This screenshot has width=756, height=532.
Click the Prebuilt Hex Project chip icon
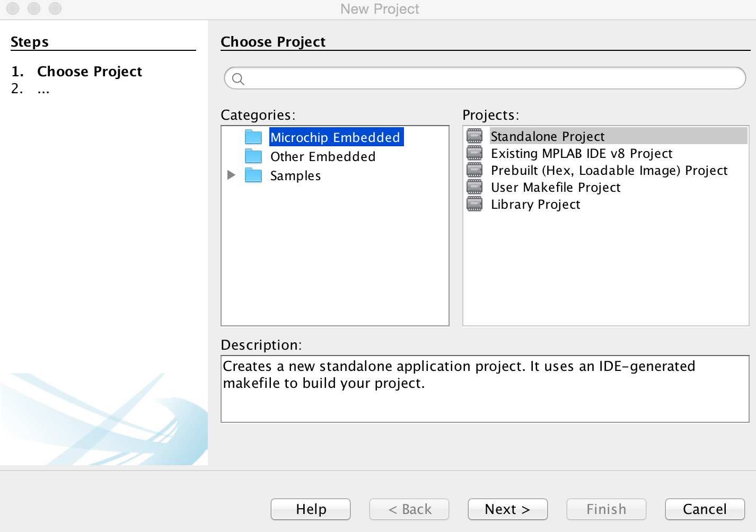pos(474,170)
